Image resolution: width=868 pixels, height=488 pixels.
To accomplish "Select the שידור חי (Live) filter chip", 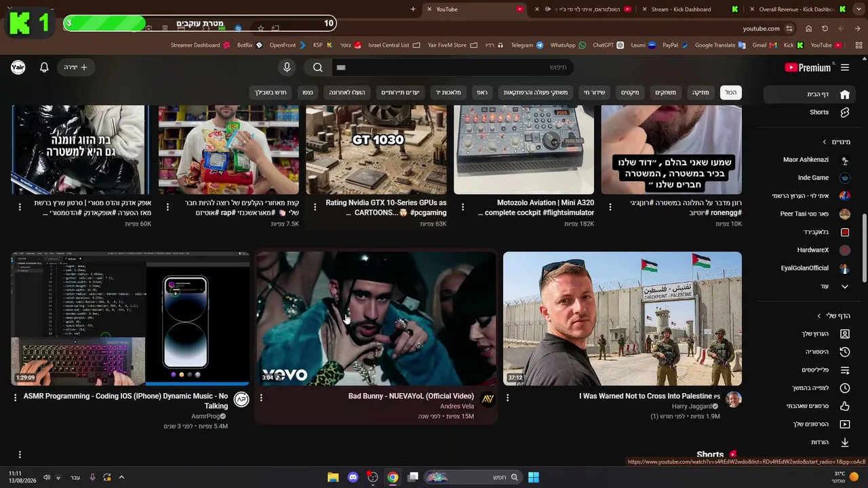I will (595, 92).
